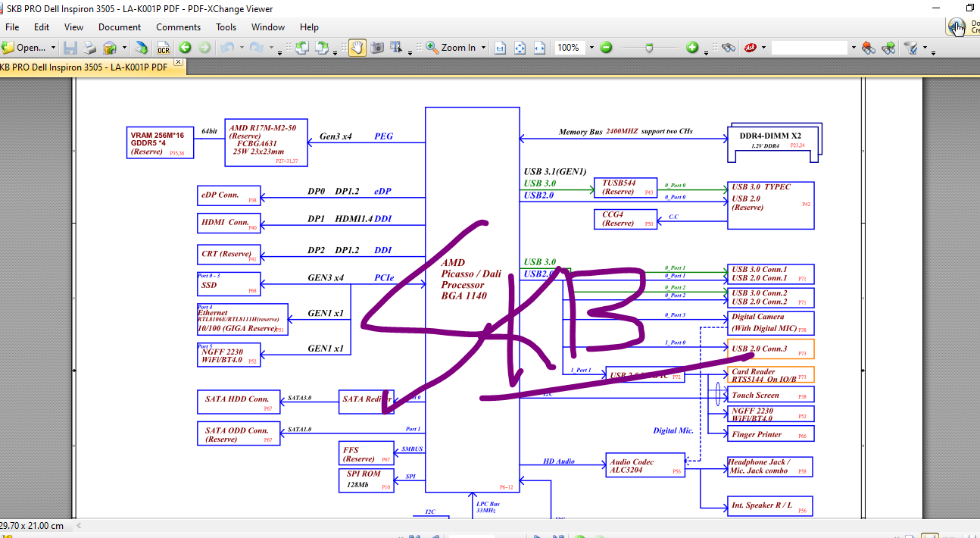Click the "SPI ROM 128Mb" box
Image resolution: width=980 pixels, height=538 pixels.
coord(366,479)
